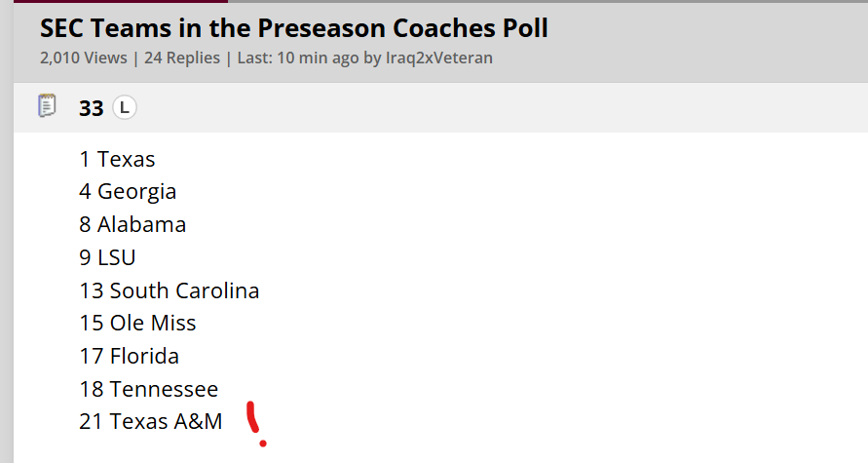
Task: Select the 15 Ole Miss line
Action: [x=137, y=323]
